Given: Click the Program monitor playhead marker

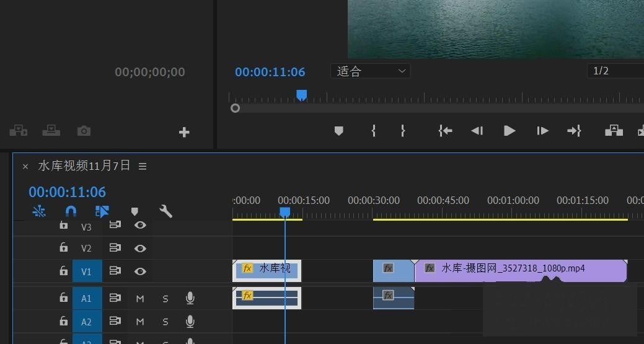Looking at the screenshot, I should pyautogui.click(x=301, y=95).
